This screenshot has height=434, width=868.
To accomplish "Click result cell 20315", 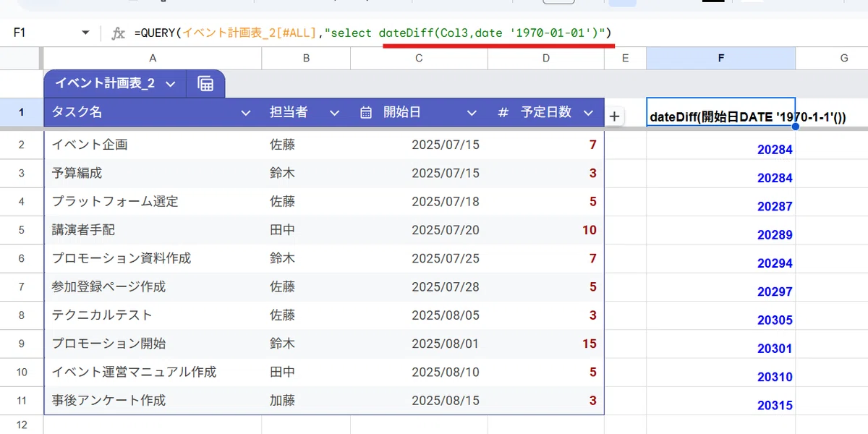I will coord(720,401).
